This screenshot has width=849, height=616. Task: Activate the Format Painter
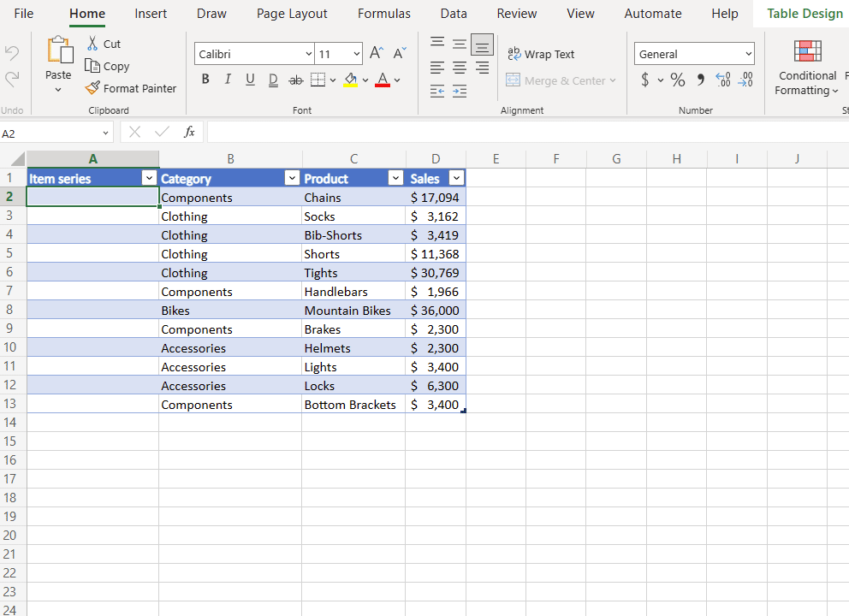[x=131, y=88]
